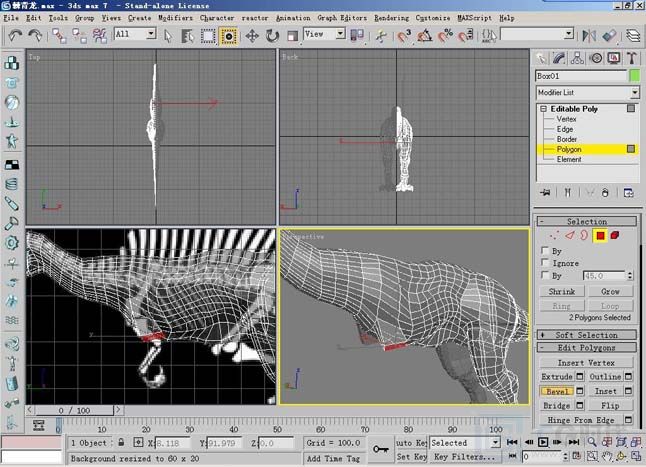The width and height of the screenshot is (646, 467).
Task: Select the Bind to Space Warp tool
Action: [100, 36]
